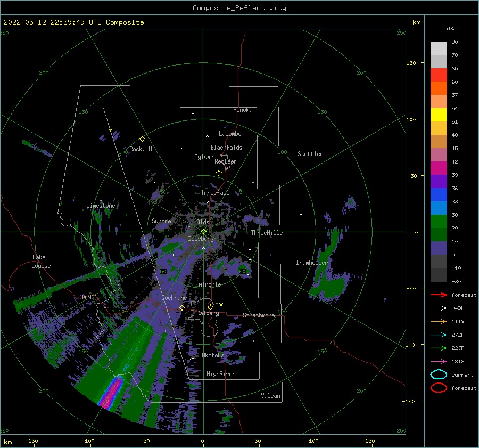The height and width of the screenshot is (448, 479).
Task: Click the Banff town label
Action: [88, 297]
